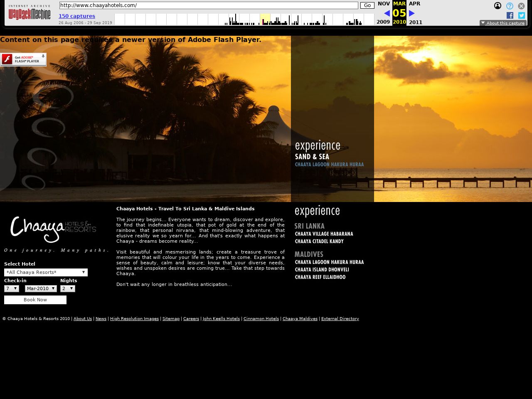Share capture on Twitter
Screen dimensions: 532x399
pos(522,15)
